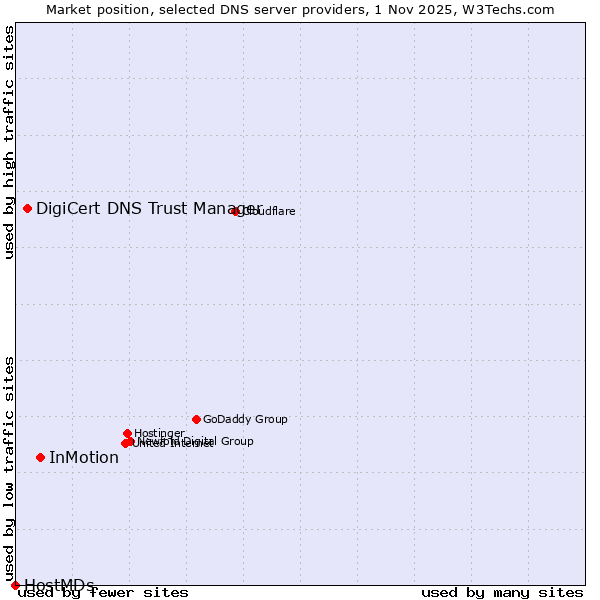Viewport: 600px width, 600px height.
Task: Click the 'used by low traffic sites' axis label
Action: tap(10, 468)
